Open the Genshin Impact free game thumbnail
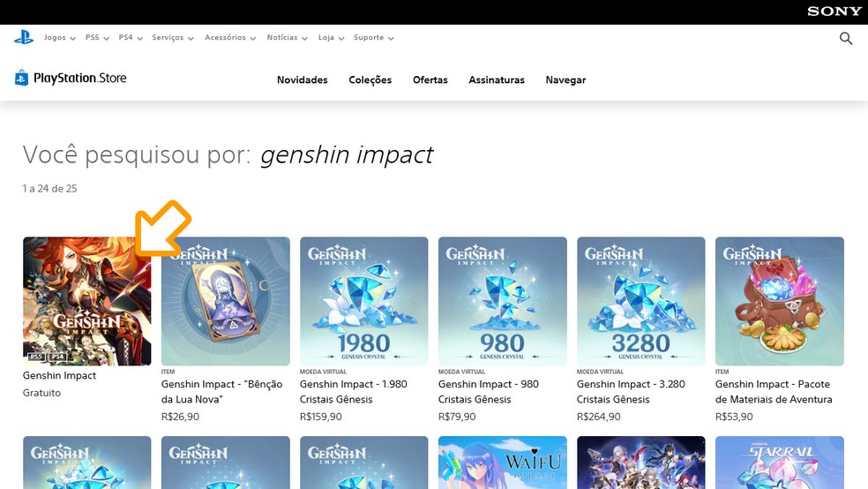This screenshot has height=489, width=868. click(87, 301)
